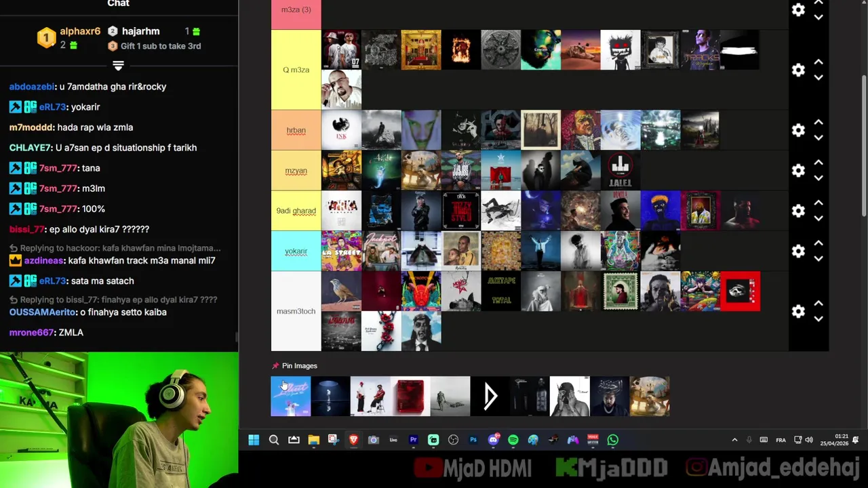Select TRACKS cover in Q m3za row
The width and height of the screenshot is (868, 488).
(701, 49)
